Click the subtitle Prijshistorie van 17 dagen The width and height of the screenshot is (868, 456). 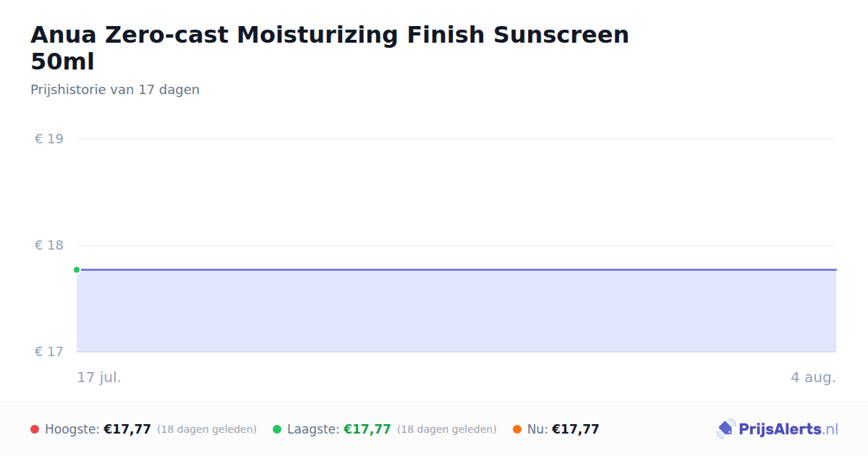pyautogui.click(x=115, y=90)
